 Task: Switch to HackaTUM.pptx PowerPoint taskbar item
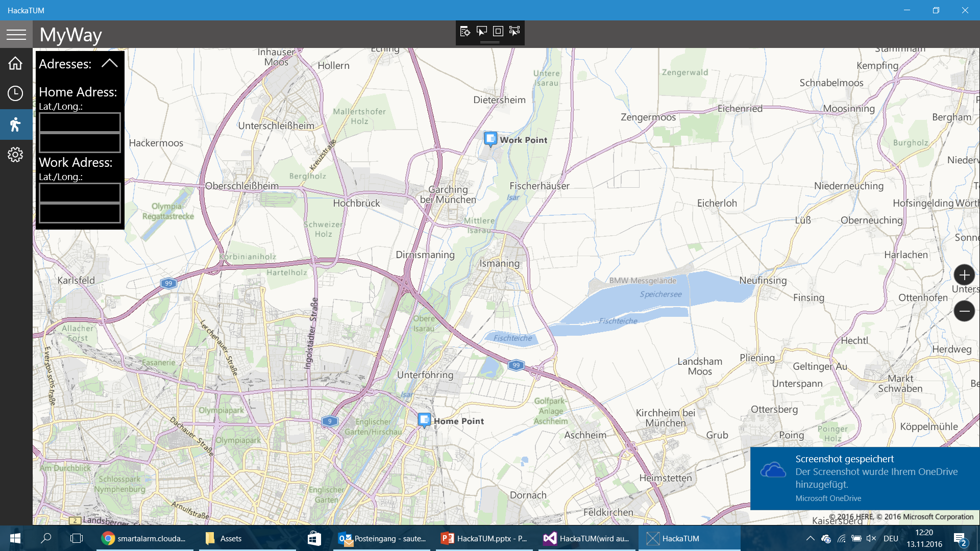[484, 538]
